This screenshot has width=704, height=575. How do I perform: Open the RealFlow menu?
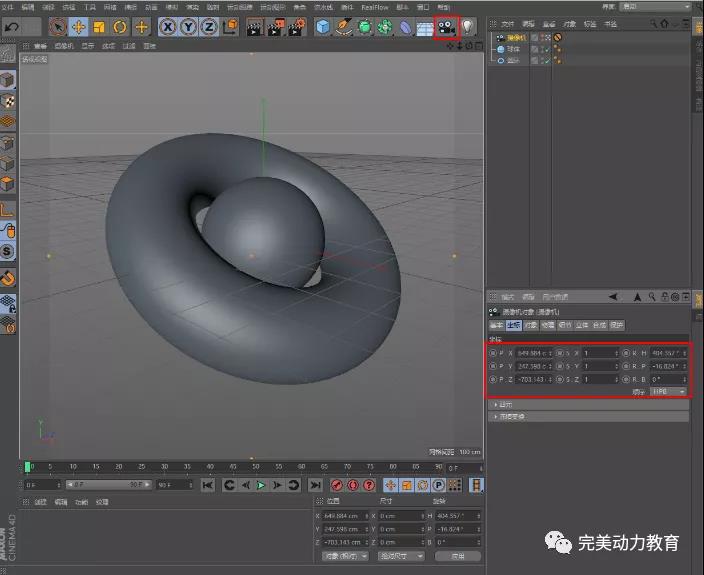coord(376,6)
